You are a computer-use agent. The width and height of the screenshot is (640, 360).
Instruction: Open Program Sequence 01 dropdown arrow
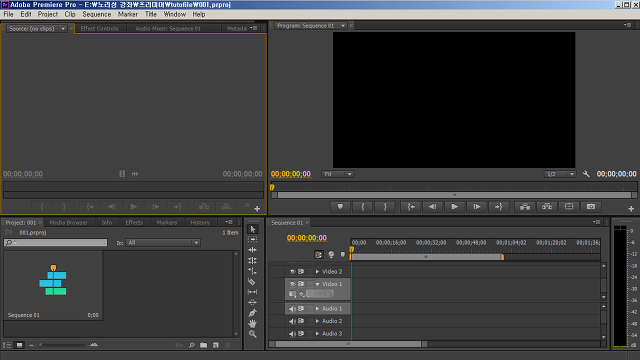pyautogui.click(x=343, y=26)
